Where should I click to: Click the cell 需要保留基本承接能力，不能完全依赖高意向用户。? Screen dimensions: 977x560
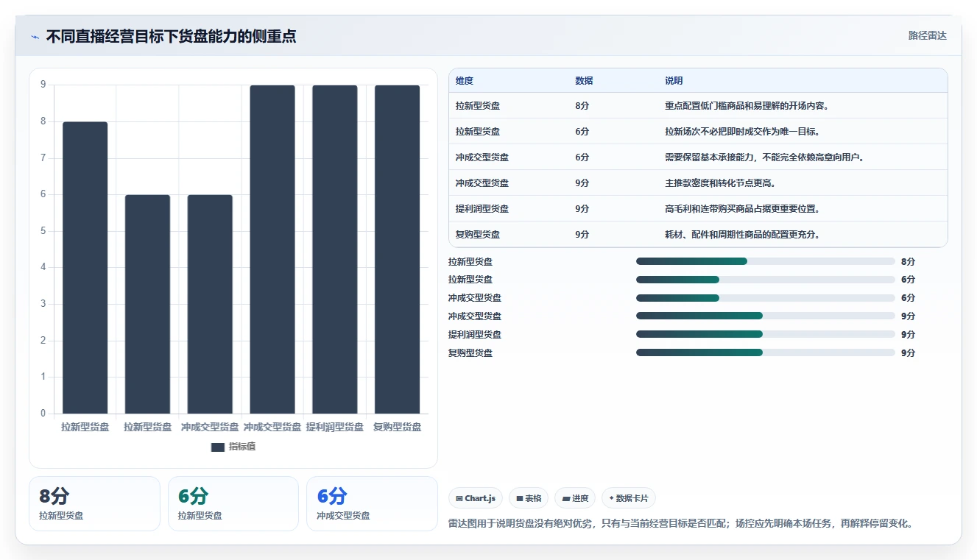click(764, 157)
